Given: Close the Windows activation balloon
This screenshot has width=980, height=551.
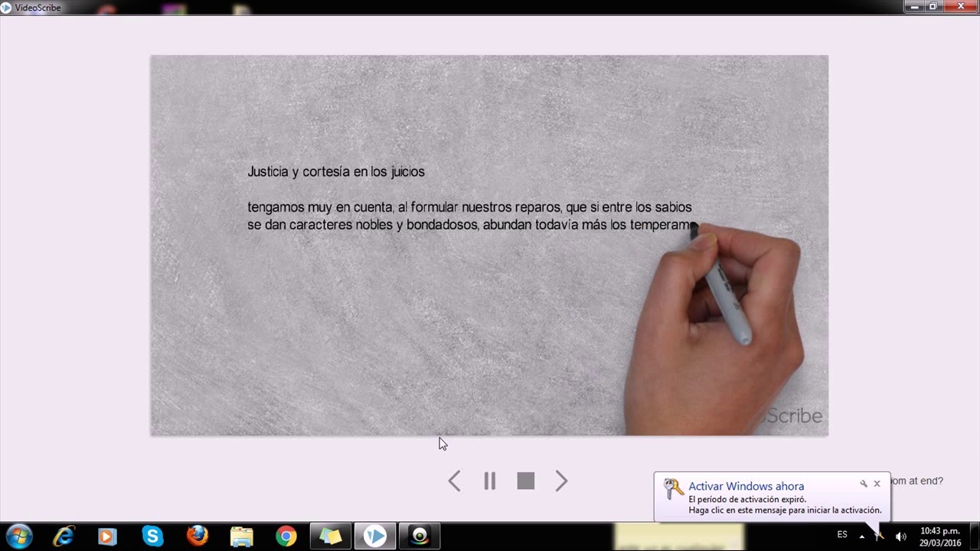Looking at the screenshot, I should coord(877,484).
